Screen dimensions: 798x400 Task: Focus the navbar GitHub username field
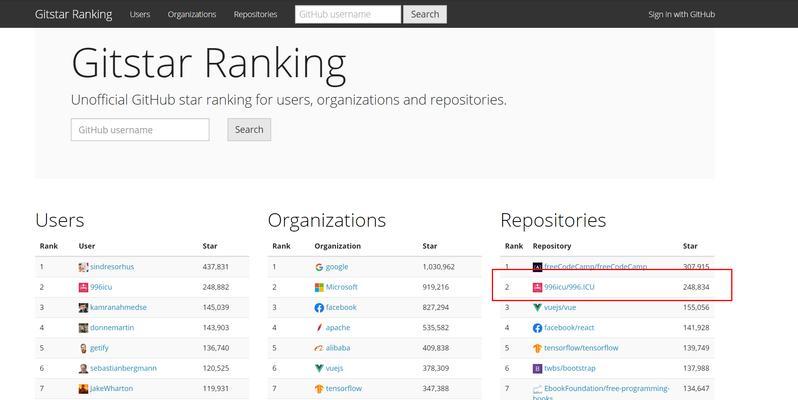(x=348, y=14)
